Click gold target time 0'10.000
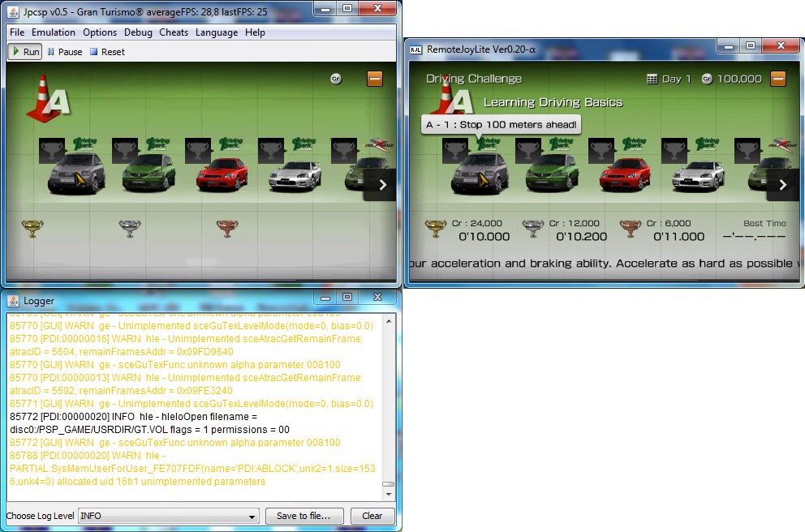 (484, 237)
